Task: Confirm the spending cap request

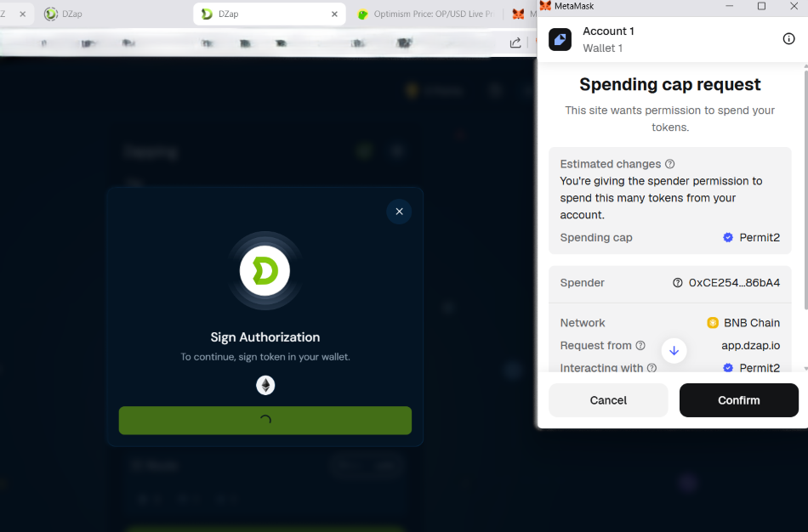Action: pyautogui.click(x=738, y=400)
